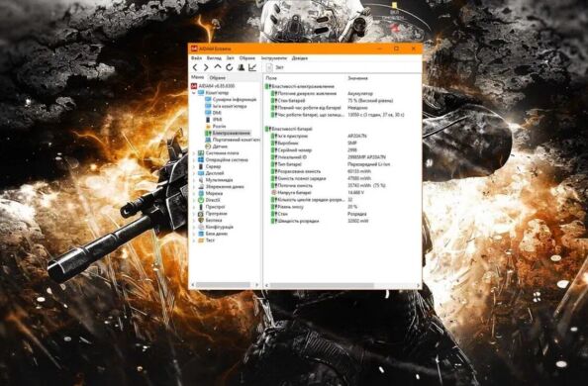Go forward with the right arrow toolbar icon

pos(206,67)
